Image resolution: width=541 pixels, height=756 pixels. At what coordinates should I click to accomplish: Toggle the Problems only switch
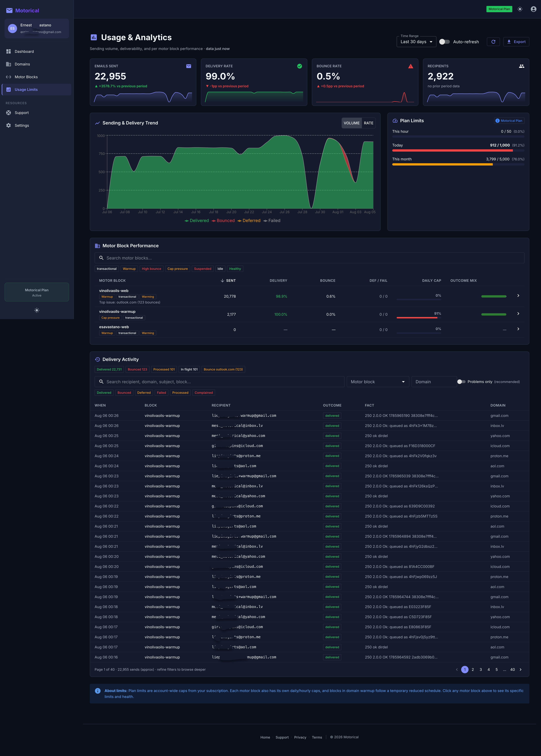[x=461, y=382]
